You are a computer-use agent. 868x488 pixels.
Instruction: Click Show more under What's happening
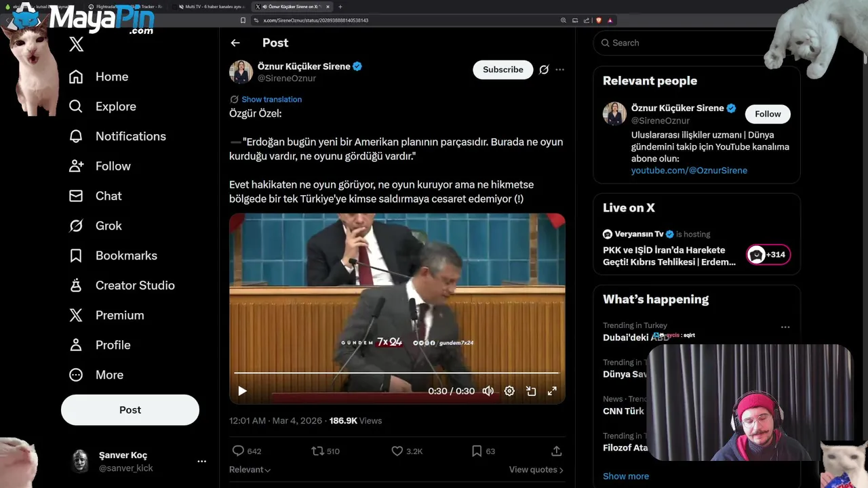click(626, 476)
